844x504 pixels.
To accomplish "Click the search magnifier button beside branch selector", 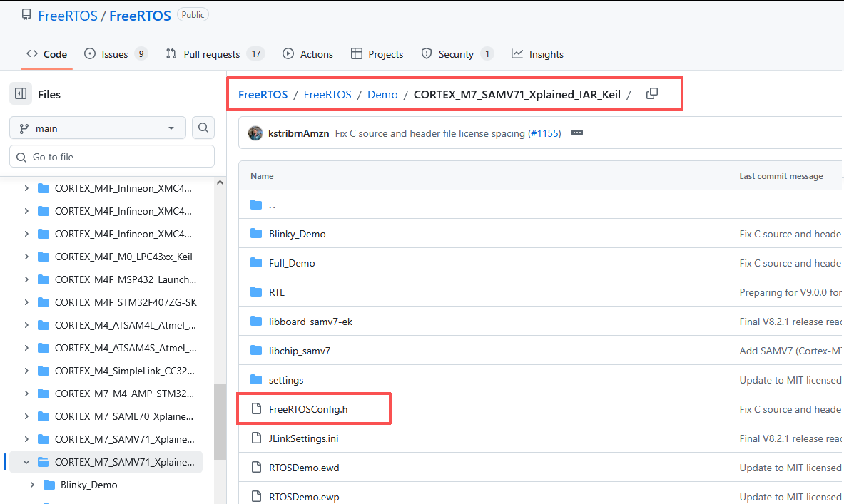I will [x=203, y=128].
